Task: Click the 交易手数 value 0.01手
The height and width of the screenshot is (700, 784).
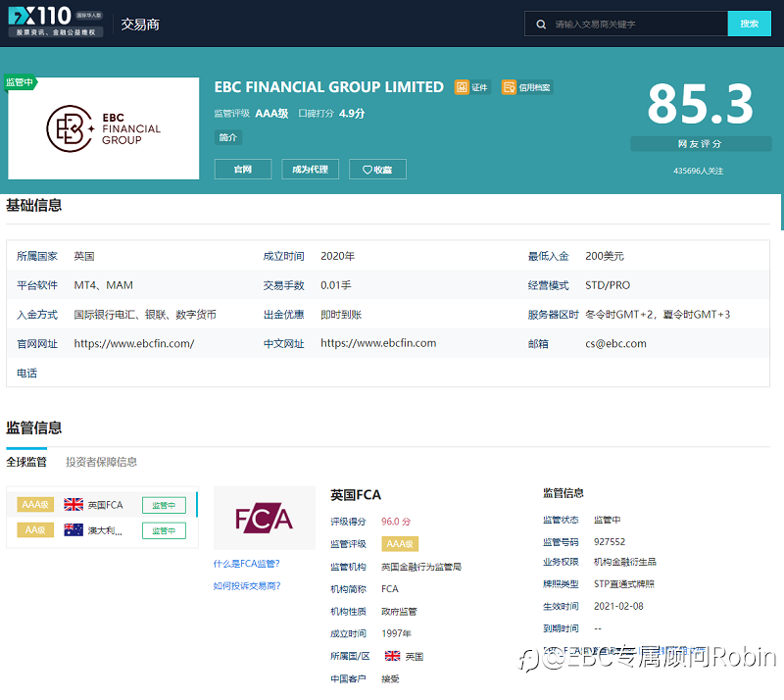Action: (x=335, y=285)
